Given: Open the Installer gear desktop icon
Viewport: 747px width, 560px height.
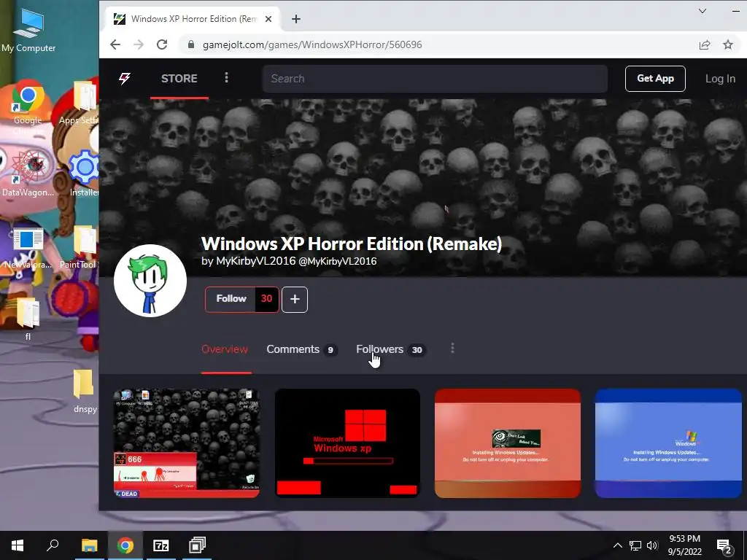Looking at the screenshot, I should [85, 174].
